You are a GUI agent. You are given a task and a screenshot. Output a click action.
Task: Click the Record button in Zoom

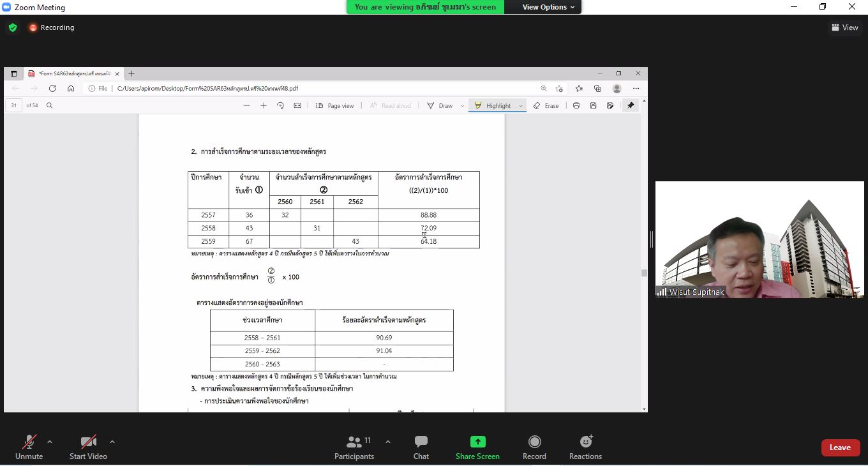pos(534,447)
